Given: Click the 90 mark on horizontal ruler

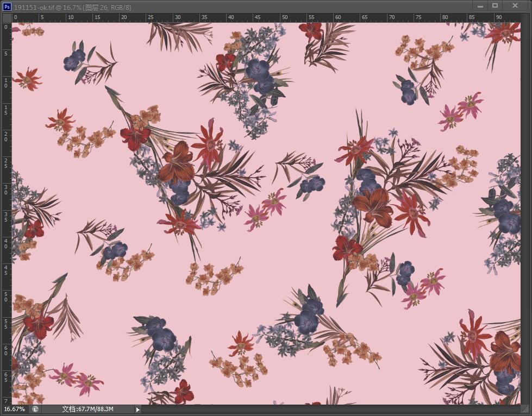Looking at the screenshot, I should [x=498, y=17].
